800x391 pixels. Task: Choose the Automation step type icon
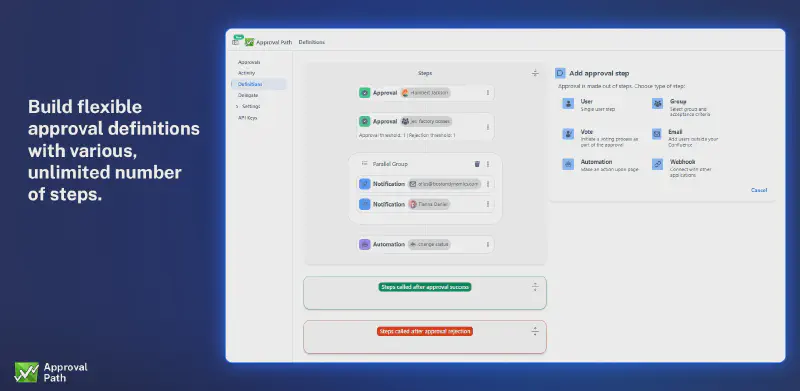click(x=568, y=164)
